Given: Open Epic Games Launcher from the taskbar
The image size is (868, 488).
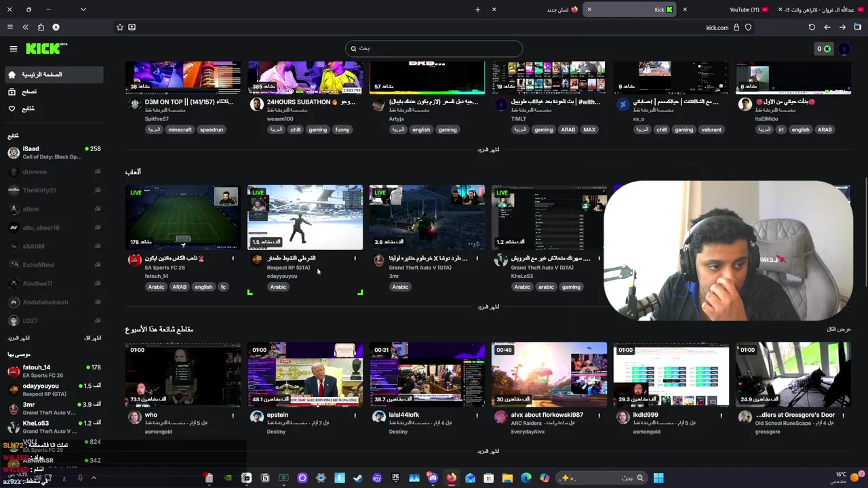Looking at the screenshot, I should click(x=395, y=478).
